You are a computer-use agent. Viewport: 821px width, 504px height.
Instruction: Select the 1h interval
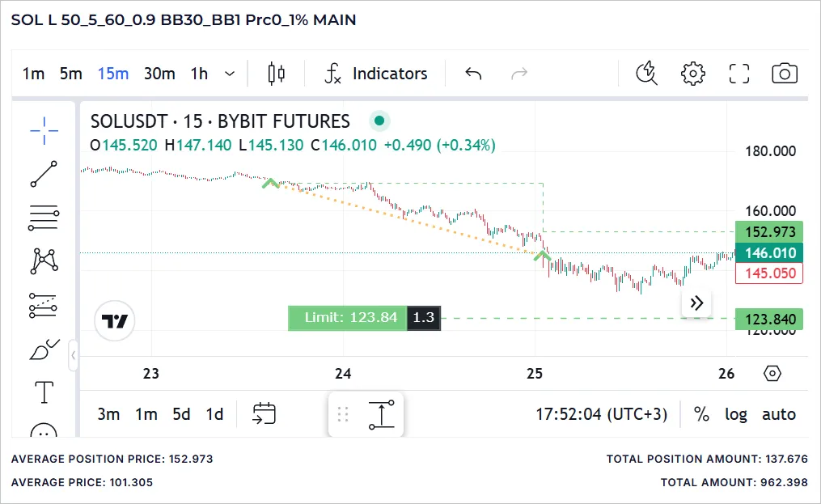click(x=198, y=74)
